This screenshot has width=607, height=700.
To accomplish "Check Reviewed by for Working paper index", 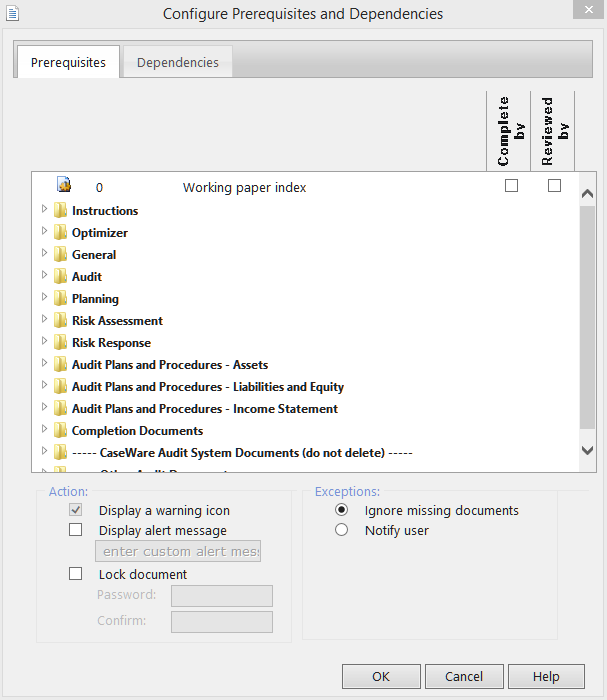I will pos(554,185).
